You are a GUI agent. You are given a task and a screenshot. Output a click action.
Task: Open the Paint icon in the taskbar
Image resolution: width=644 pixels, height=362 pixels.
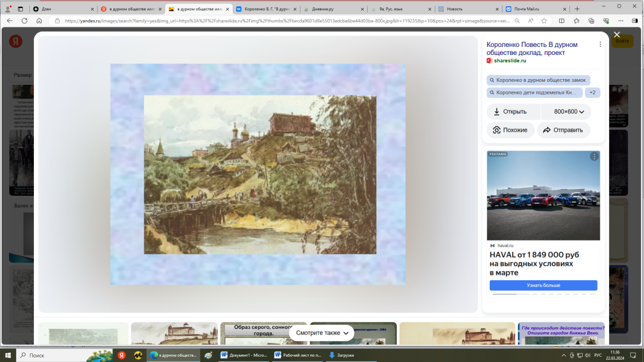tap(209, 356)
